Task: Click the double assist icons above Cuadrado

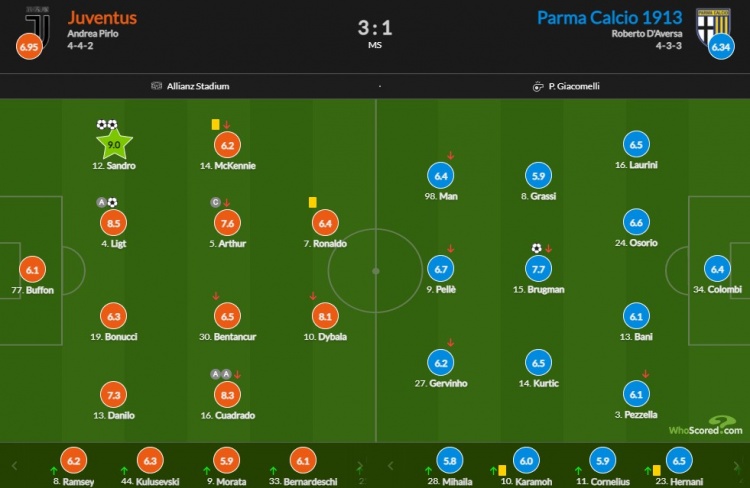Action: [221, 374]
